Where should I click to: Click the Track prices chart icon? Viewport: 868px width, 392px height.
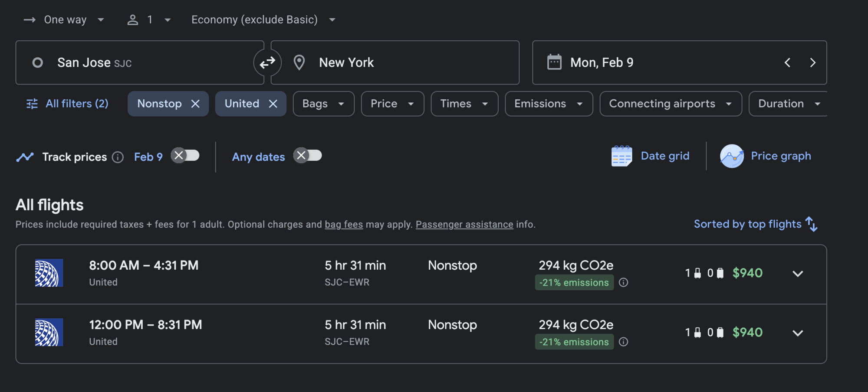click(x=25, y=157)
